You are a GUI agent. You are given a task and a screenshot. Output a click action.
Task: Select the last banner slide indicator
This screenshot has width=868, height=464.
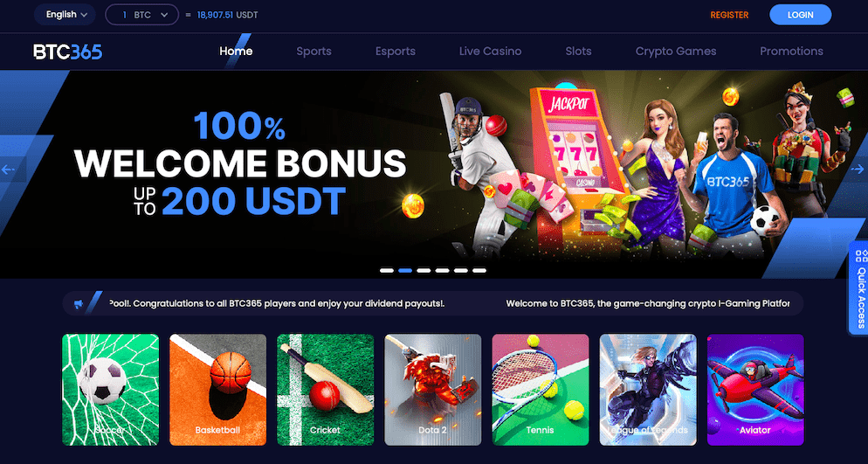tap(479, 271)
